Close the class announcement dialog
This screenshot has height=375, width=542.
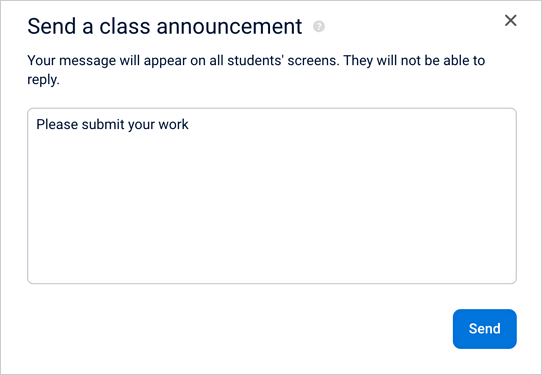point(511,20)
